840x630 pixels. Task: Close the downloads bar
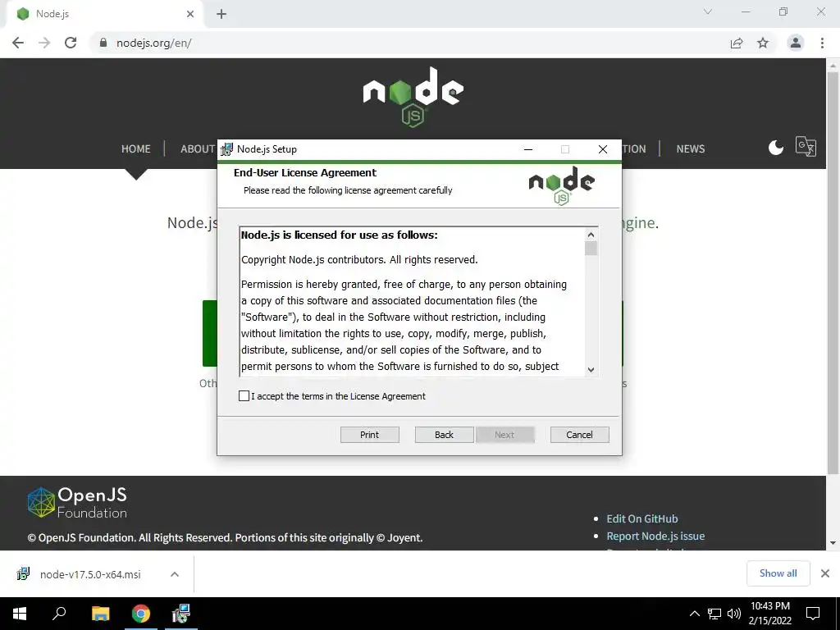coord(825,573)
